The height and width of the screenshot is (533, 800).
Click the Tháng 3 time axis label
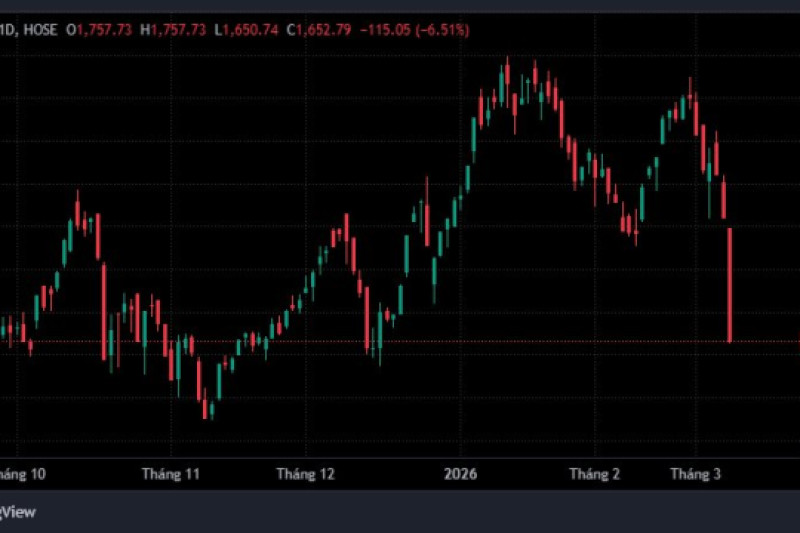click(695, 474)
